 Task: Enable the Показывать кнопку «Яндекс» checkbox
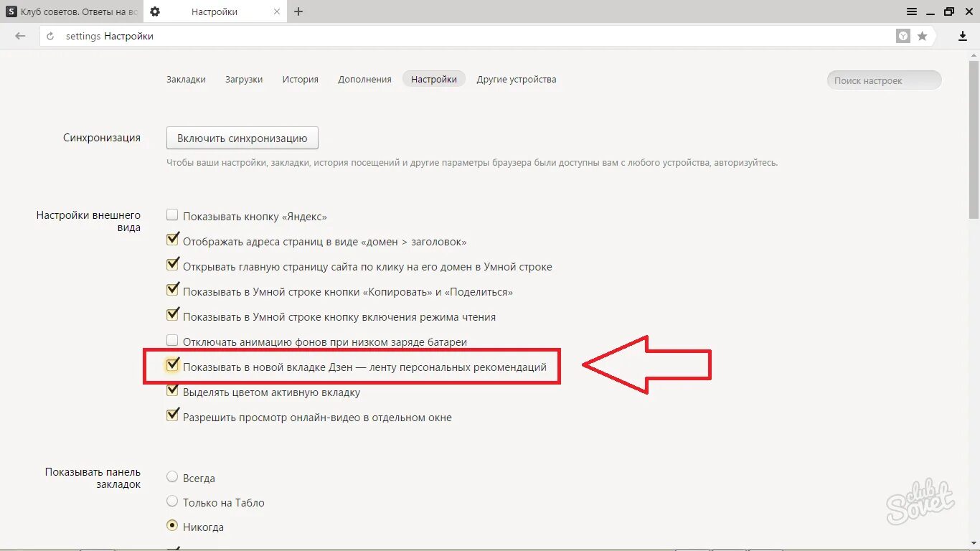(172, 215)
